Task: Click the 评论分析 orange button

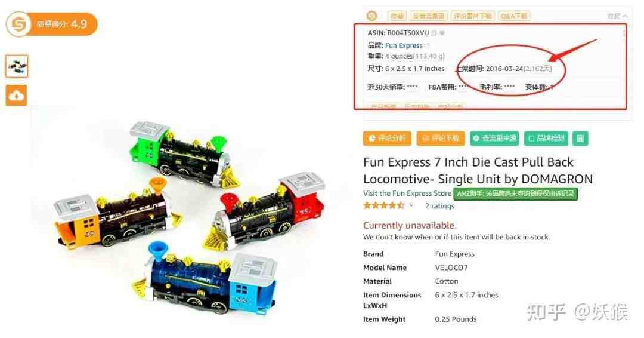Action: point(388,138)
